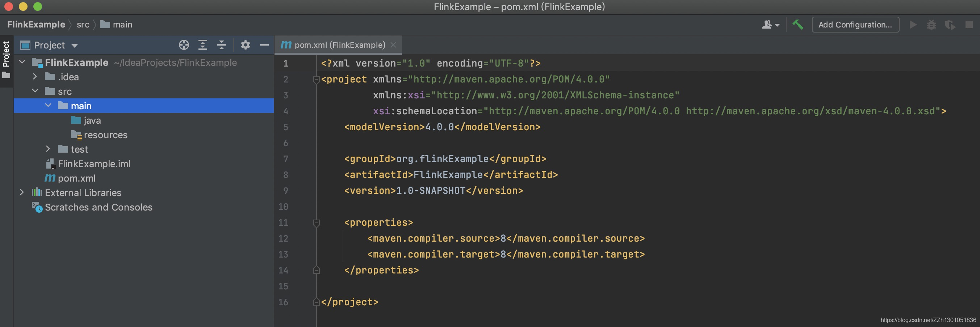Viewport: 980px width, 327px height.
Task: Collapse the src folder
Action: (x=35, y=91)
